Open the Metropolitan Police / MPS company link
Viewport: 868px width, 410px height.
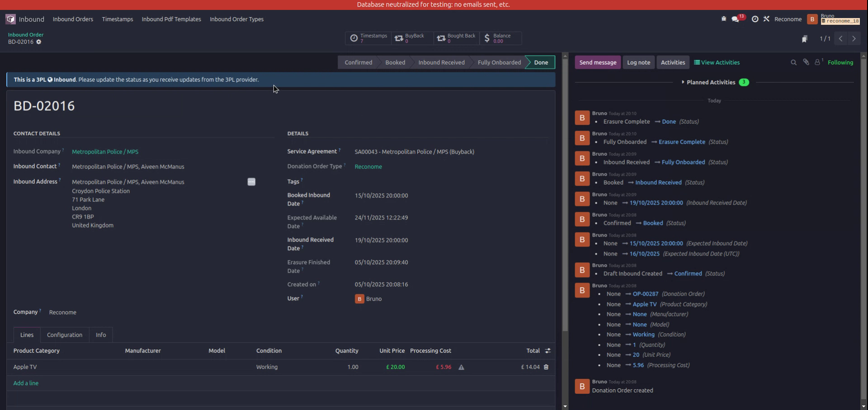(105, 152)
